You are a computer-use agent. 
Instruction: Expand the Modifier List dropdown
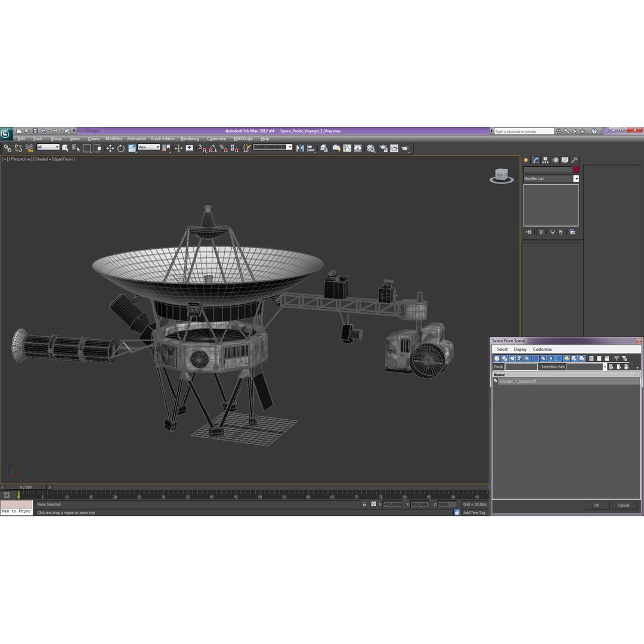576,179
